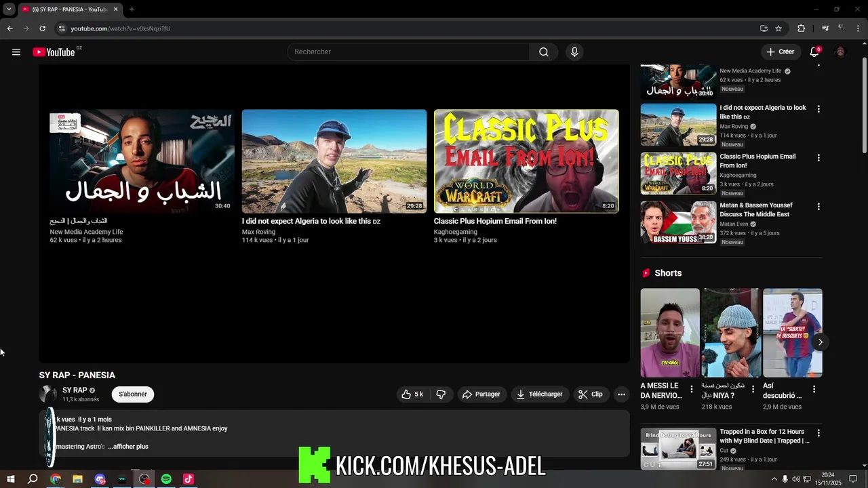Open options for 'I did not expect Algeria' sidebar video
This screenshot has width=868, height=488.
818,109
